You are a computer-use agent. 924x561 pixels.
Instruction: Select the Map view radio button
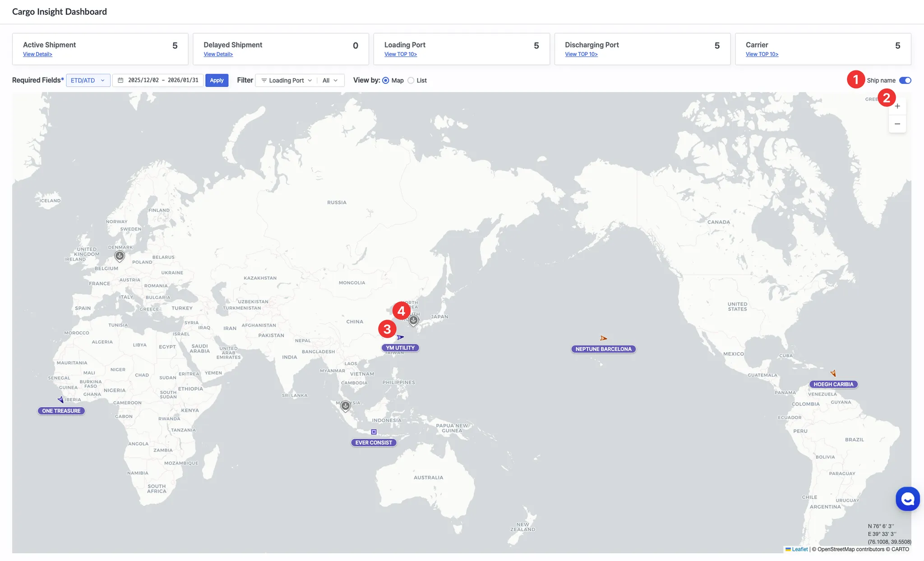(x=386, y=80)
